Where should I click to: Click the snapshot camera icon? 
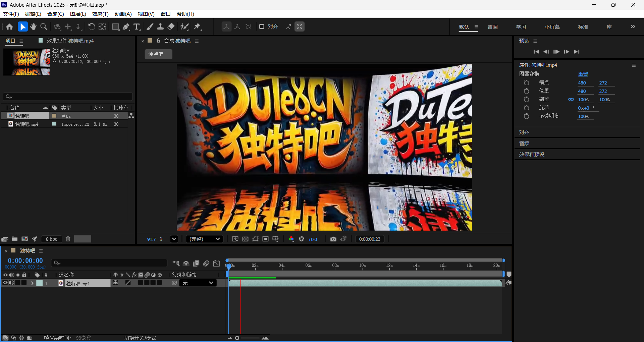click(x=333, y=239)
